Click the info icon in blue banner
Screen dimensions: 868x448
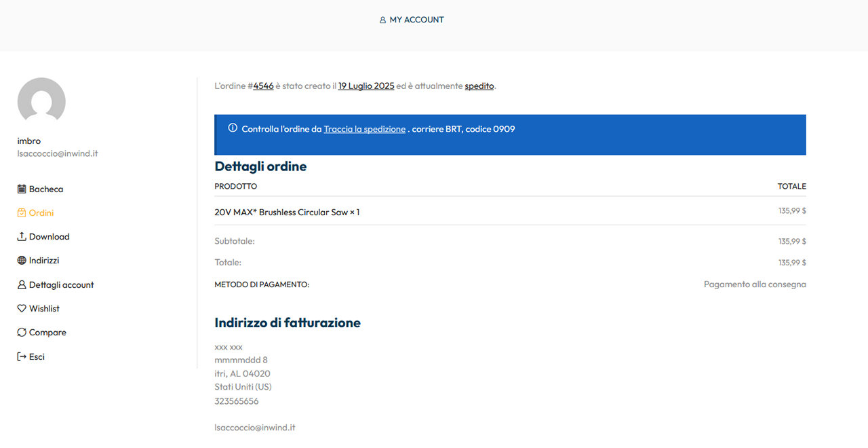click(x=233, y=128)
